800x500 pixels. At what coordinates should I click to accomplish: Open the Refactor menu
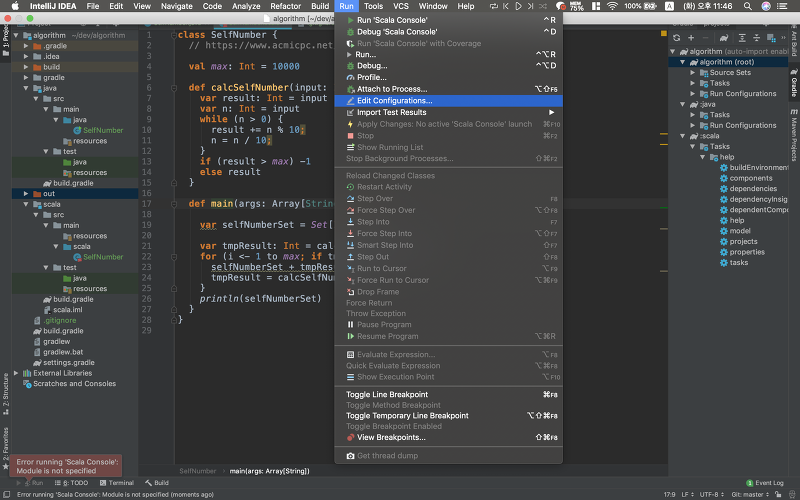(285, 6)
